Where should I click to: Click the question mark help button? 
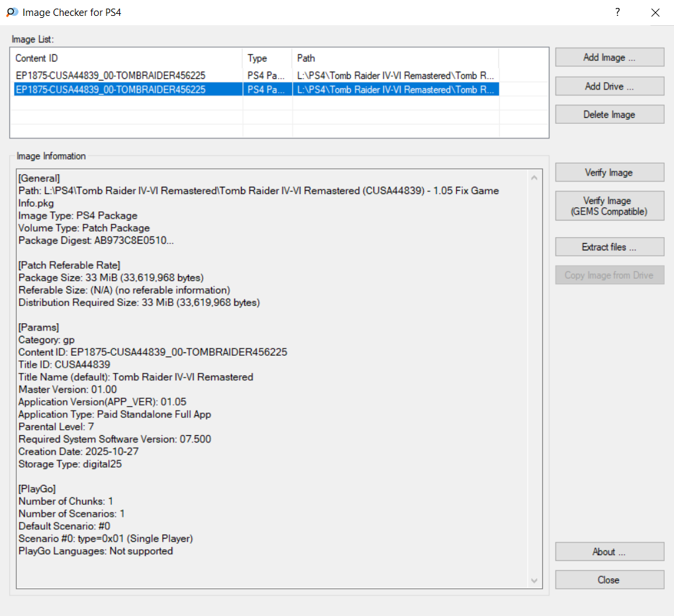(x=617, y=13)
